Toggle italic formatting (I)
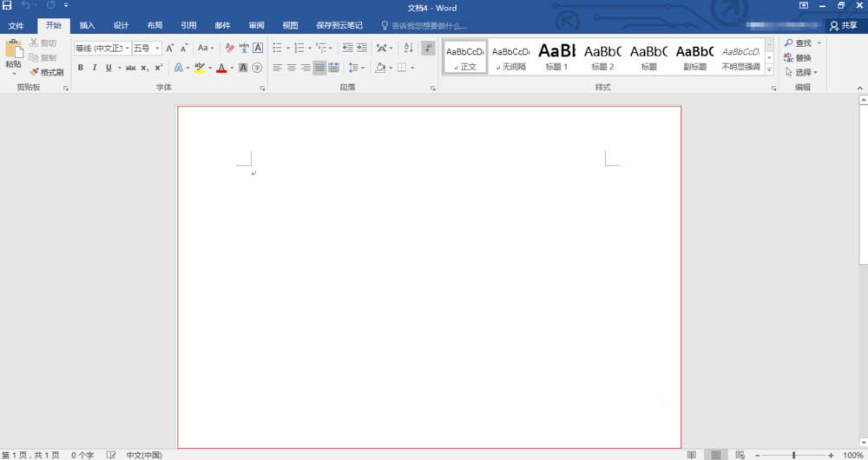Screen dimensions: 868x460 pos(94,68)
